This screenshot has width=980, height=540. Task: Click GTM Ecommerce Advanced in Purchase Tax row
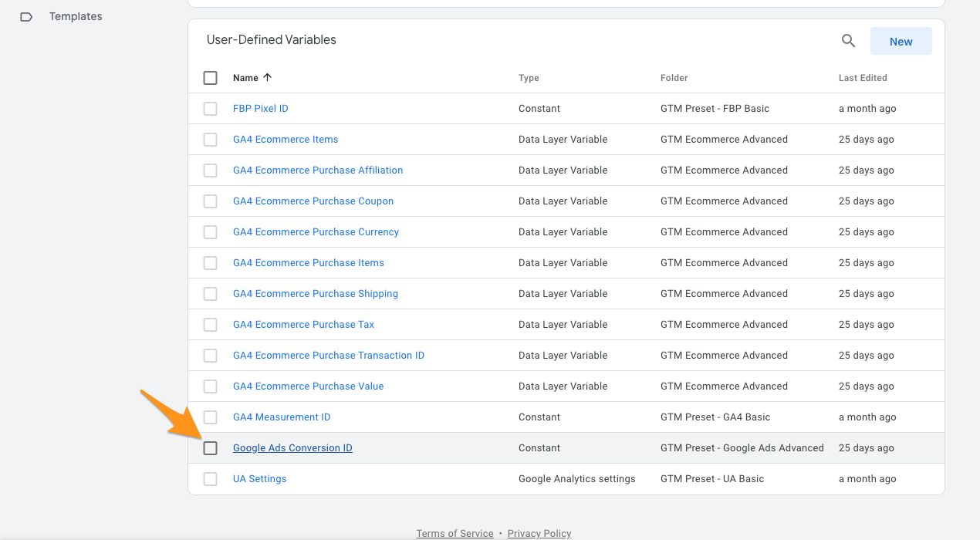pyautogui.click(x=724, y=325)
